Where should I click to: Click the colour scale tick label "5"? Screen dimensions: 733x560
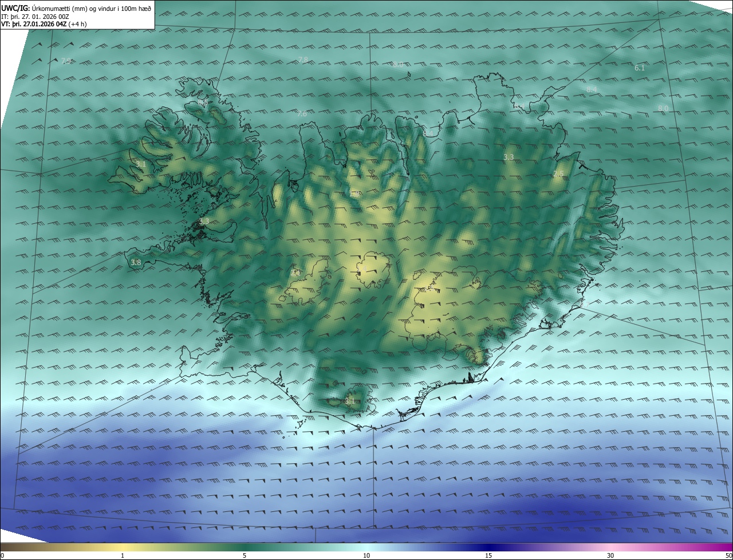pos(245,555)
